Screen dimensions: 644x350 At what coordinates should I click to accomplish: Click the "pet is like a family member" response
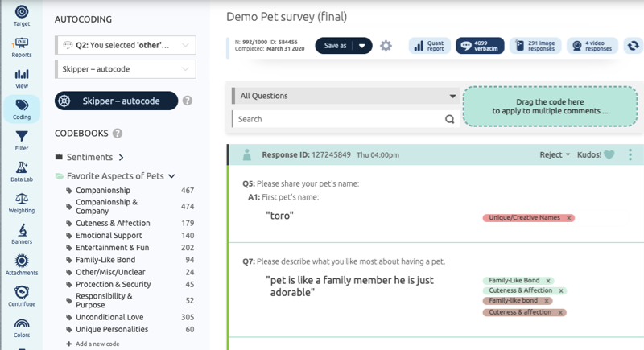pyautogui.click(x=349, y=286)
